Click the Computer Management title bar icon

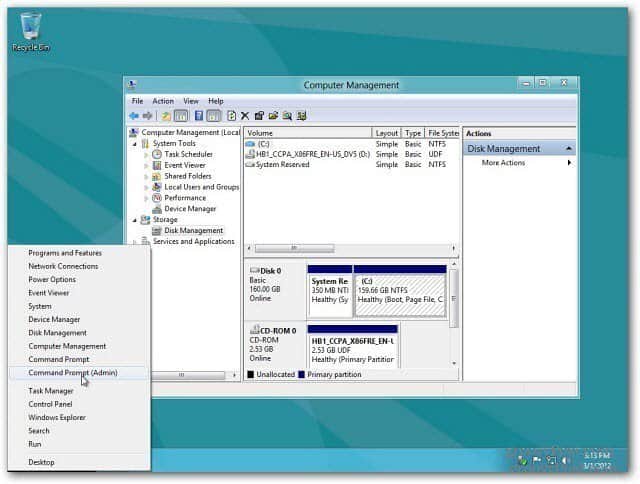click(131, 85)
